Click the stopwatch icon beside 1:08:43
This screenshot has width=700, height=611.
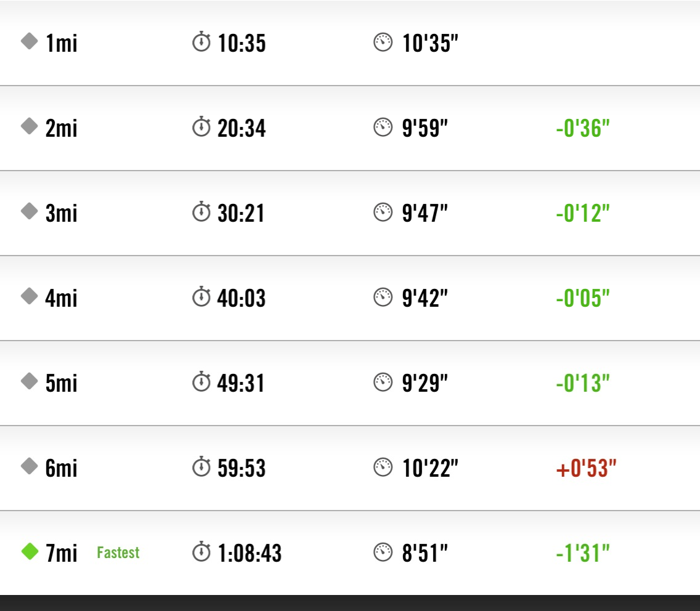click(201, 551)
